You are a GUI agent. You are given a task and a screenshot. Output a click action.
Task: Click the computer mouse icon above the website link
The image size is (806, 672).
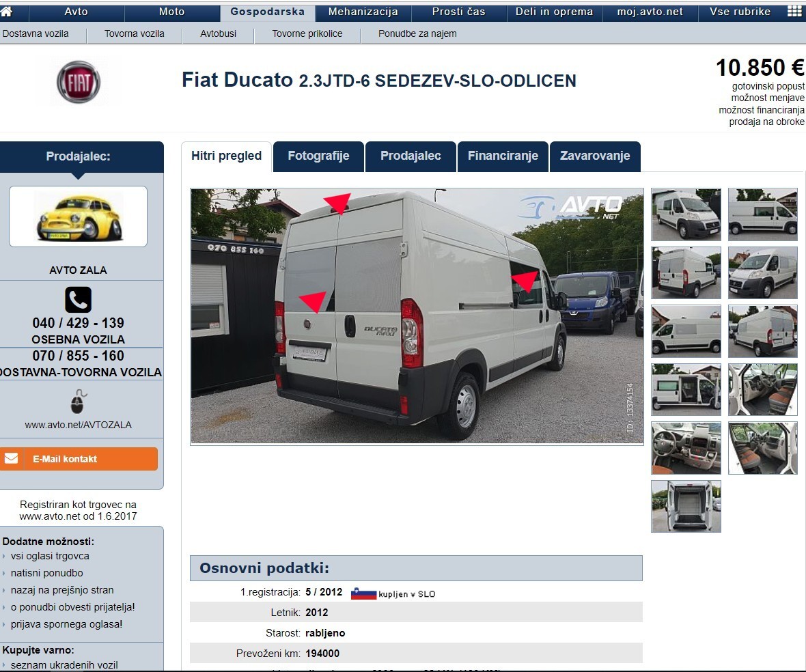tap(78, 402)
